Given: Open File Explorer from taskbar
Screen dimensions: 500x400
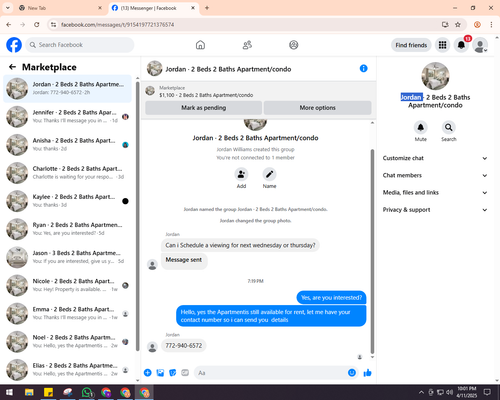Looking at the screenshot, I should pos(29,392).
